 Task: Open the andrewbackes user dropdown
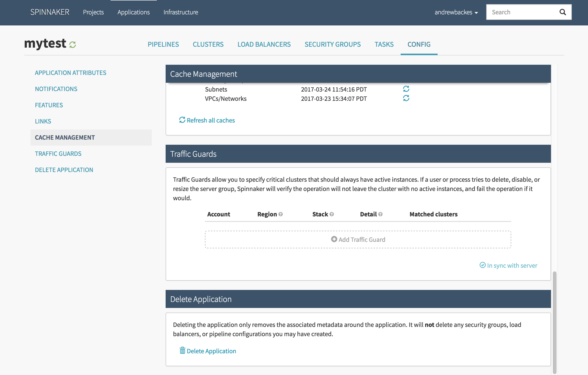point(456,12)
